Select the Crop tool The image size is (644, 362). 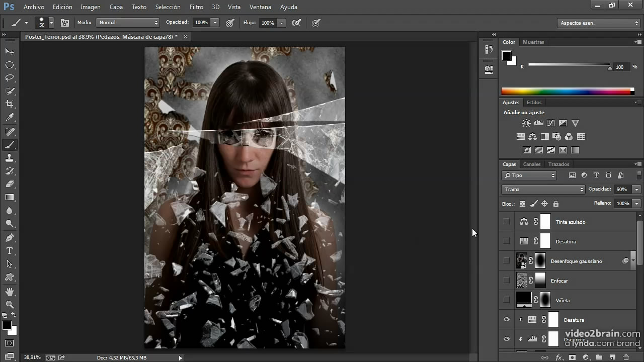coord(10,104)
